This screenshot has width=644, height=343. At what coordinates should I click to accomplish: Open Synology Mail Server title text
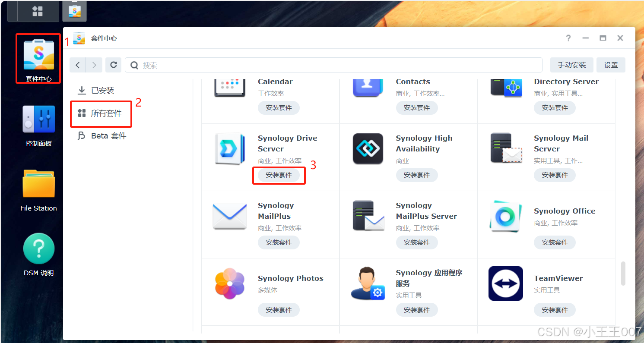click(561, 144)
